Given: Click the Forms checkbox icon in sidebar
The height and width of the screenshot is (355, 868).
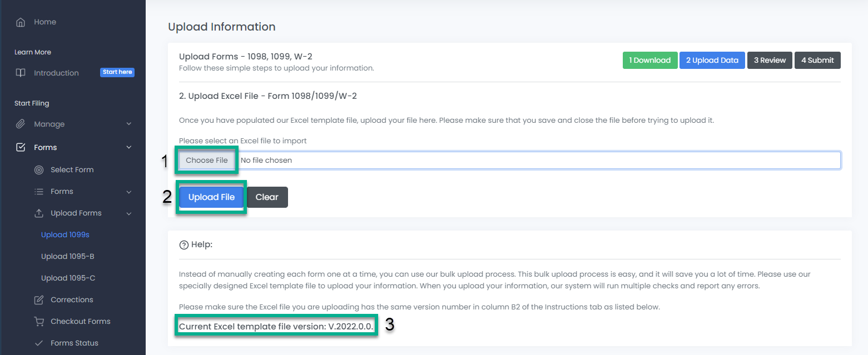Looking at the screenshot, I should coord(21,147).
